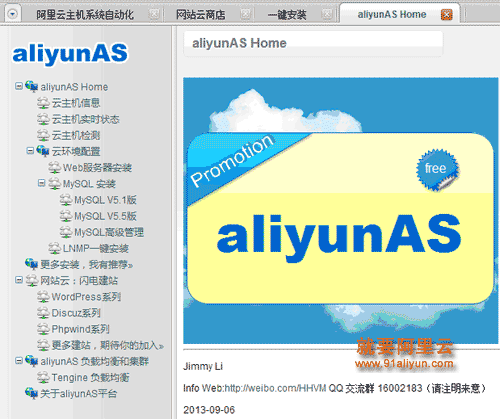
Task: Click the cloud icon beside 云主机信息
Action: pos(43,103)
